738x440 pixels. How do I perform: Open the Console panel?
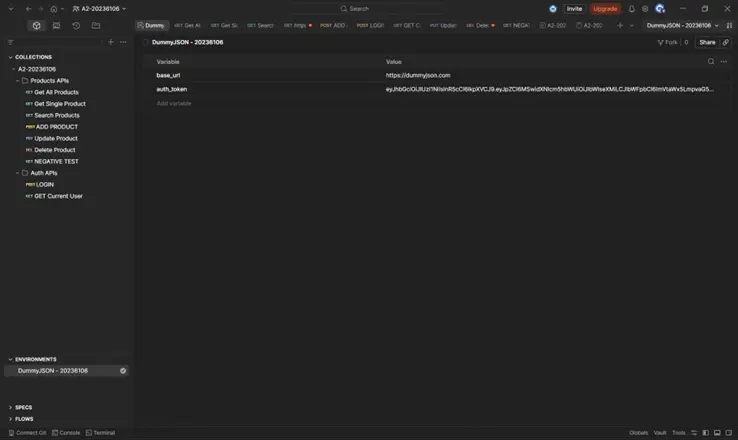[66, 432]
